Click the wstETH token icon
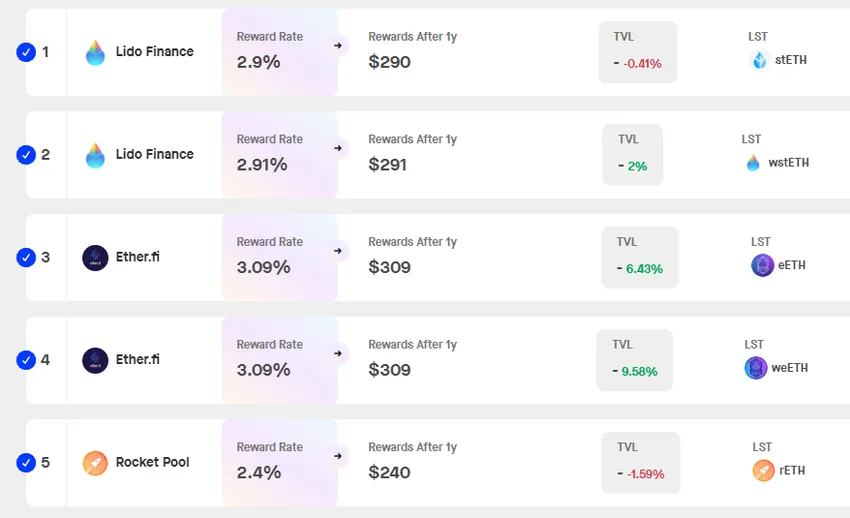The height and width of the screenshot is (518, 850). 753,163
